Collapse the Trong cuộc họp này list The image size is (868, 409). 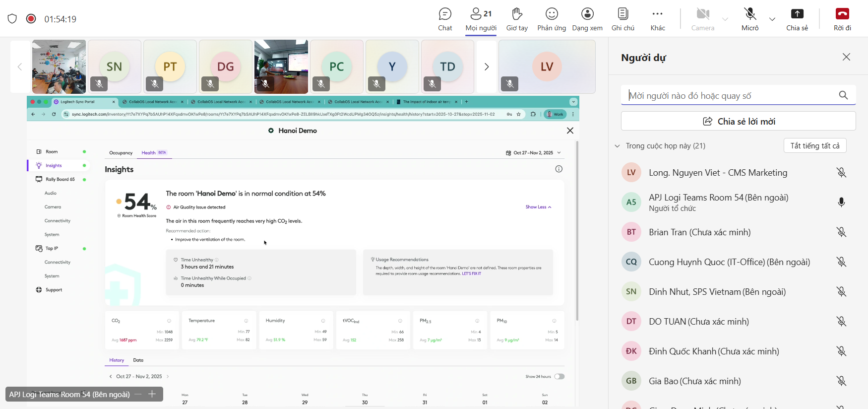618,146
